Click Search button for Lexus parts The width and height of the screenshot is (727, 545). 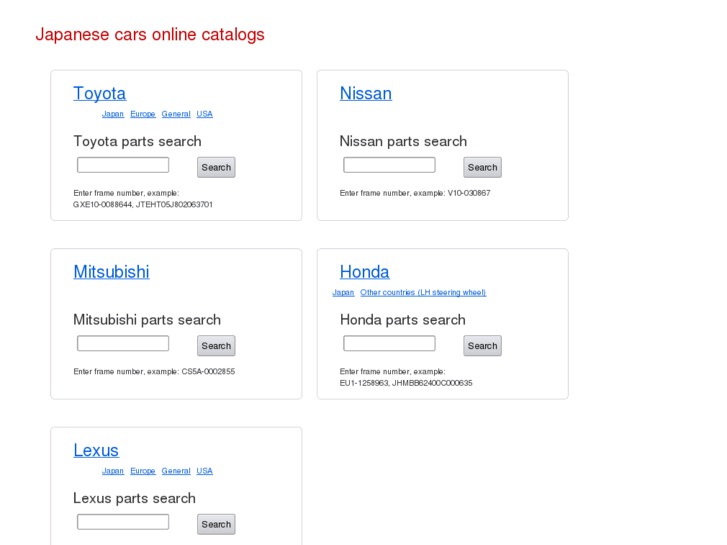coord(216,524)
